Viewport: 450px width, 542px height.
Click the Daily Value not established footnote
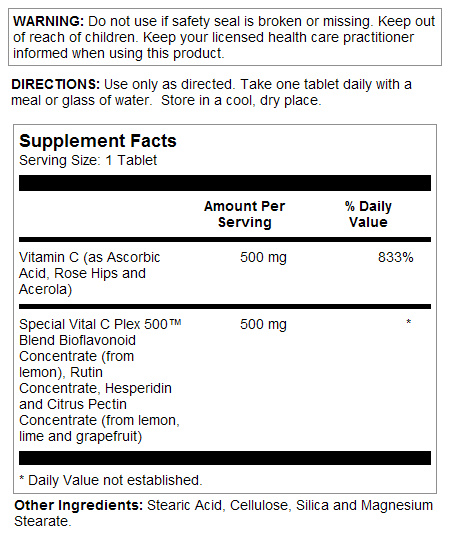point(111,480)
